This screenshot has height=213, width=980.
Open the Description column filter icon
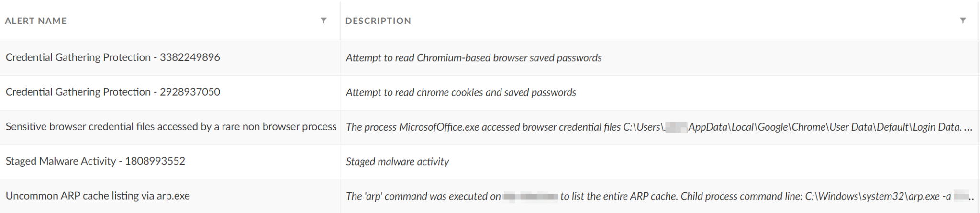pos(963,21)
